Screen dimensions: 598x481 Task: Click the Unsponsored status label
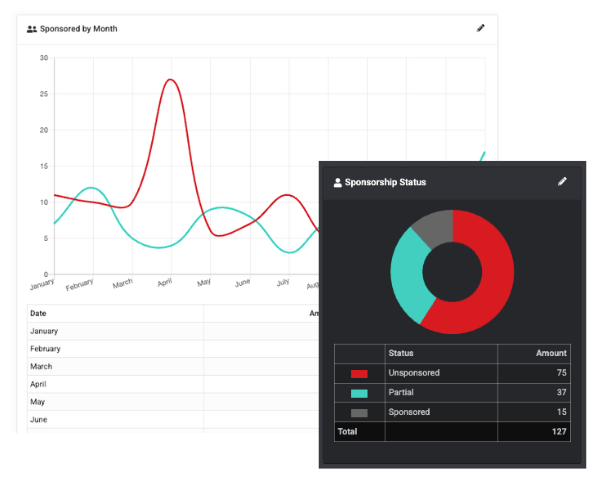(414, 373)
